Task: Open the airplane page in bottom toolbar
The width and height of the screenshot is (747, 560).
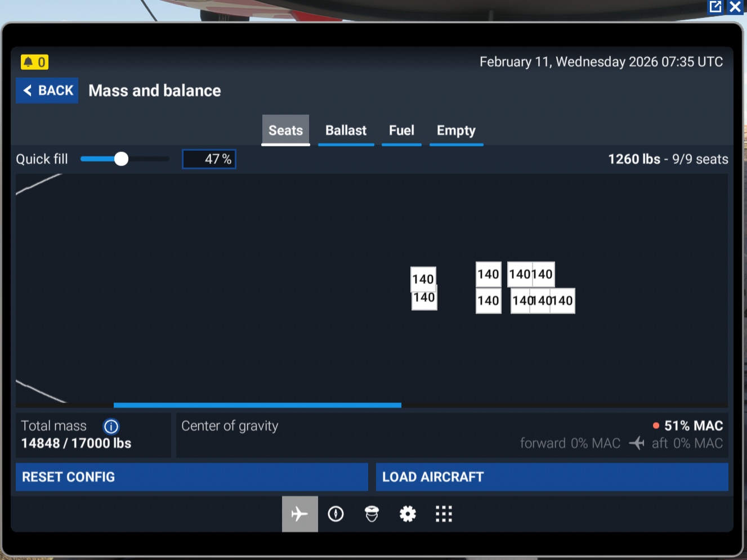Action: coord(299,514)
